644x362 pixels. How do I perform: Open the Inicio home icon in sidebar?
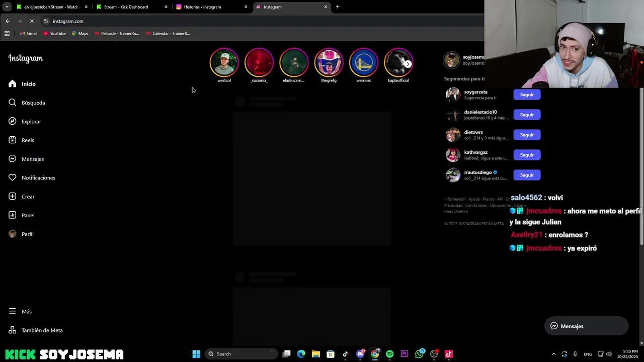pyautogui.click(x=13, y=84)
